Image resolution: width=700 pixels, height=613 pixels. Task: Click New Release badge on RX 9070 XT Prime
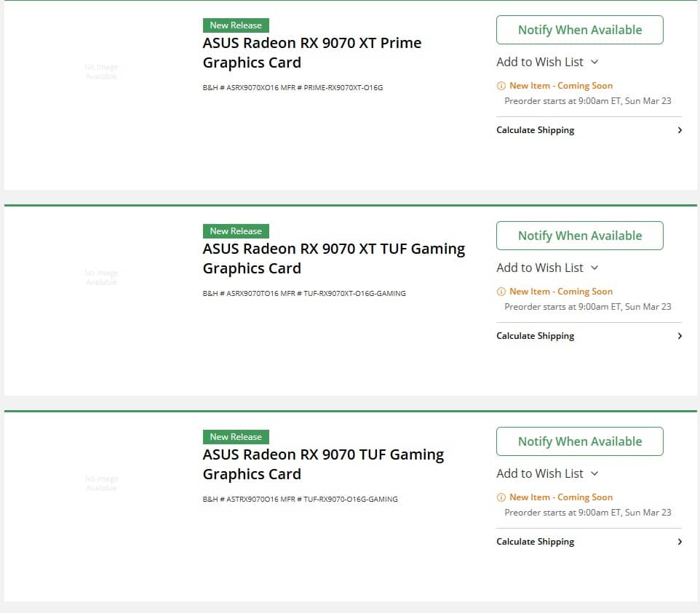pyautogui.click(x=236, y=25)
